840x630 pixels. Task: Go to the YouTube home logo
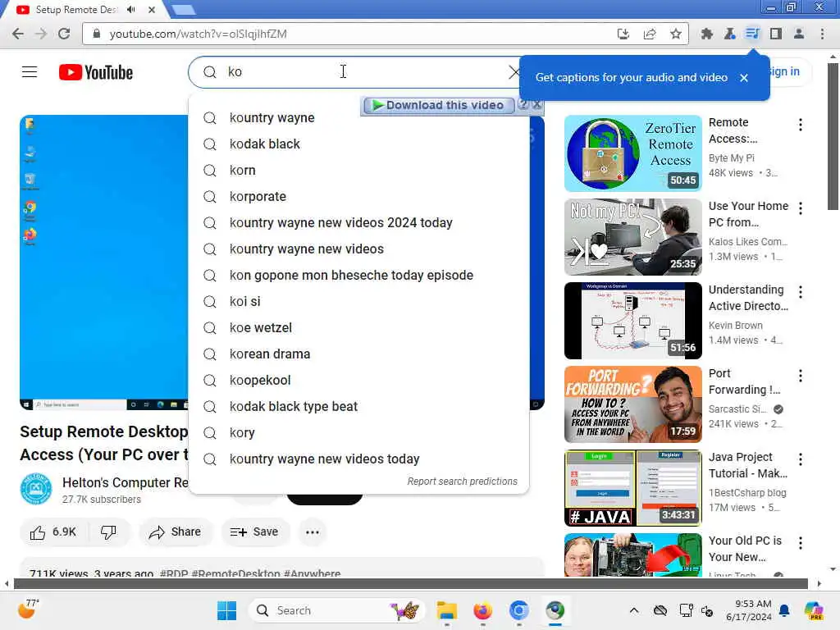point(96,72)
